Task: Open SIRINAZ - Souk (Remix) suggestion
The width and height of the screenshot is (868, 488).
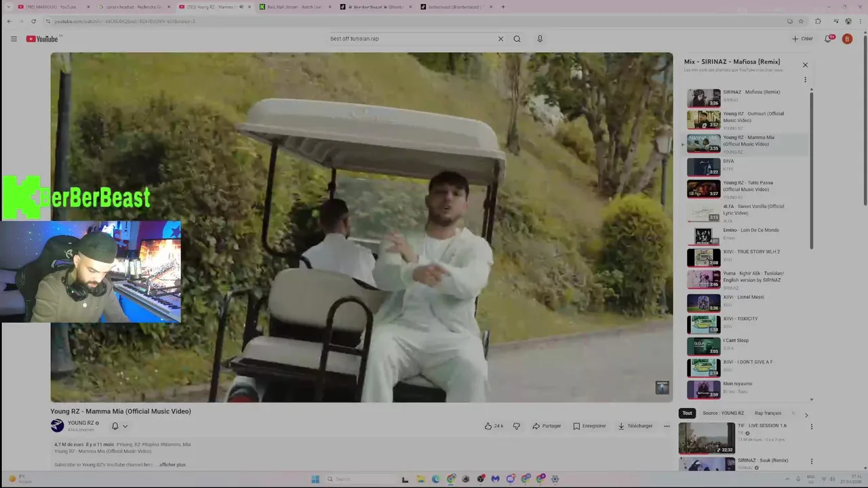Action: tap(763, 460)
